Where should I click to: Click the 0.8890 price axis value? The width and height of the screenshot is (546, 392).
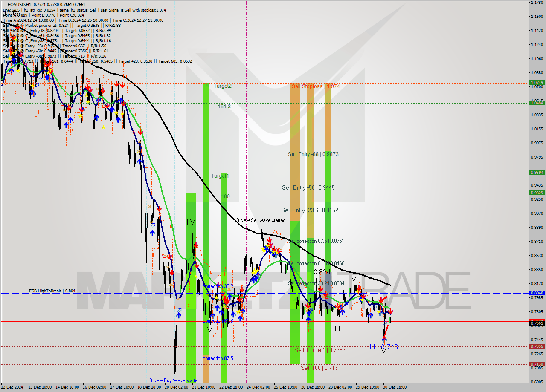[x=537, y=227]
